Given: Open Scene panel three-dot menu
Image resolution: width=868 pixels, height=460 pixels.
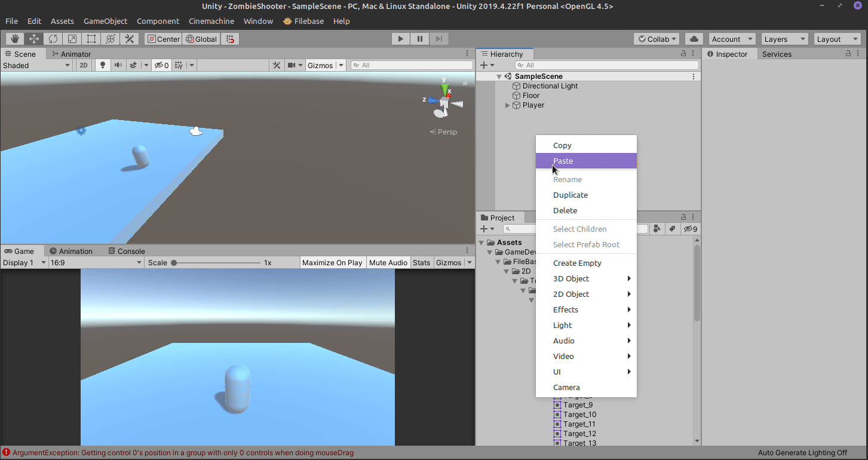Looking at the screenshot, I should point(467,54).
